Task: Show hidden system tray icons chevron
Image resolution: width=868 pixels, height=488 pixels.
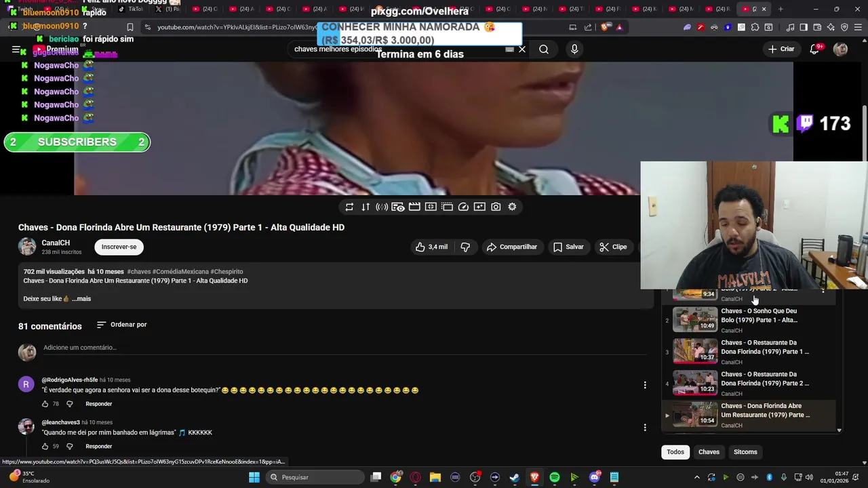Action: point(696,477)
